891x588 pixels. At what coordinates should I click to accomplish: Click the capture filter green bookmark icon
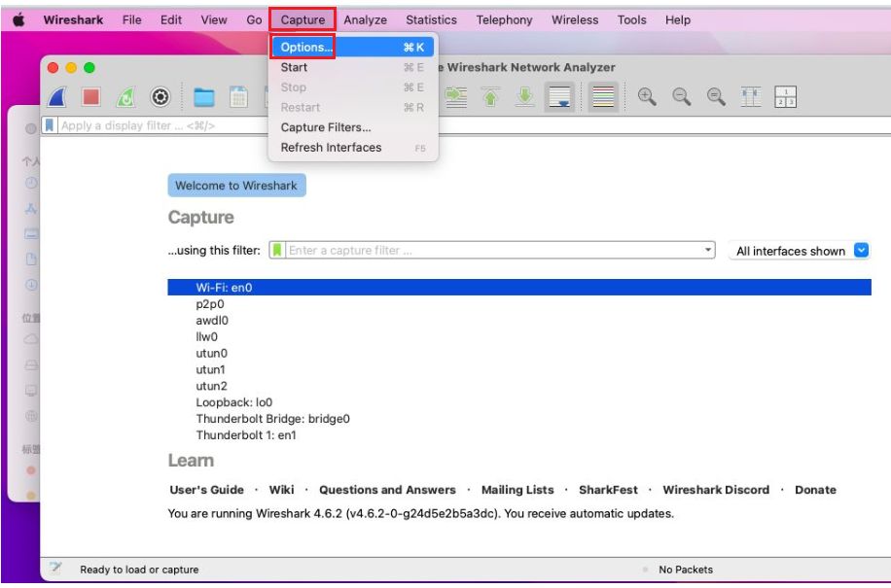click(277, 251)
